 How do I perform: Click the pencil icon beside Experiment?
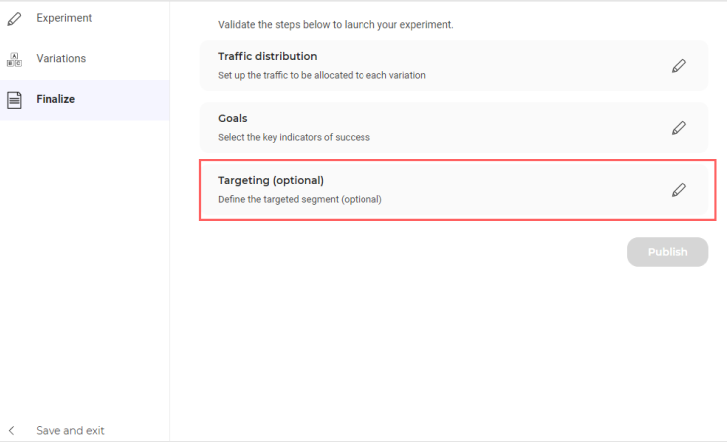pos(14,19)
